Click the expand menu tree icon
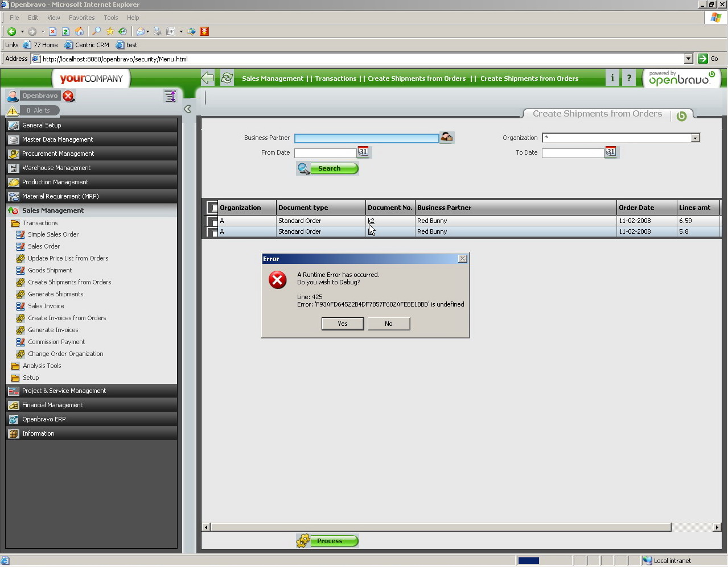Screen dimensions: 728x567 (170, 96)
